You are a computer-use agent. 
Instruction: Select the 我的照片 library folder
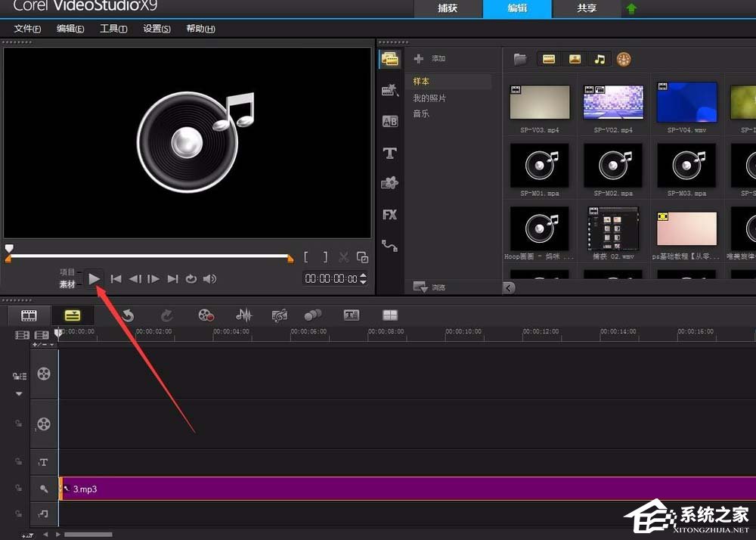click(429, 98)
